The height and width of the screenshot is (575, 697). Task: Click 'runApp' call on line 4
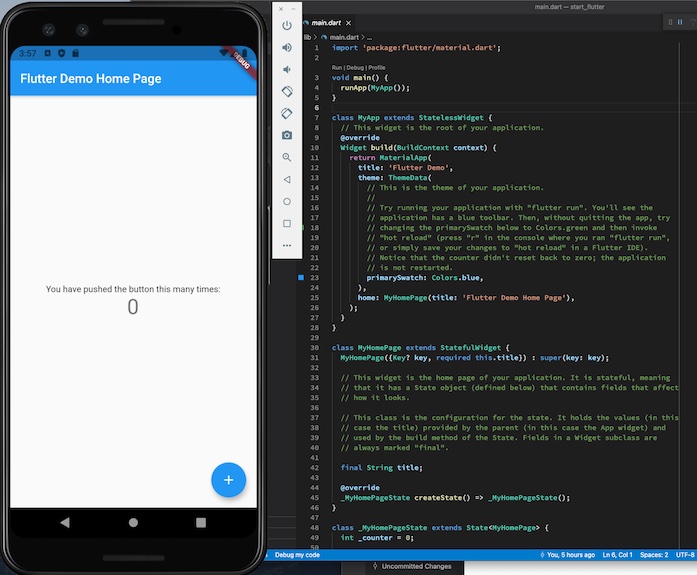[x=353, y=88]
